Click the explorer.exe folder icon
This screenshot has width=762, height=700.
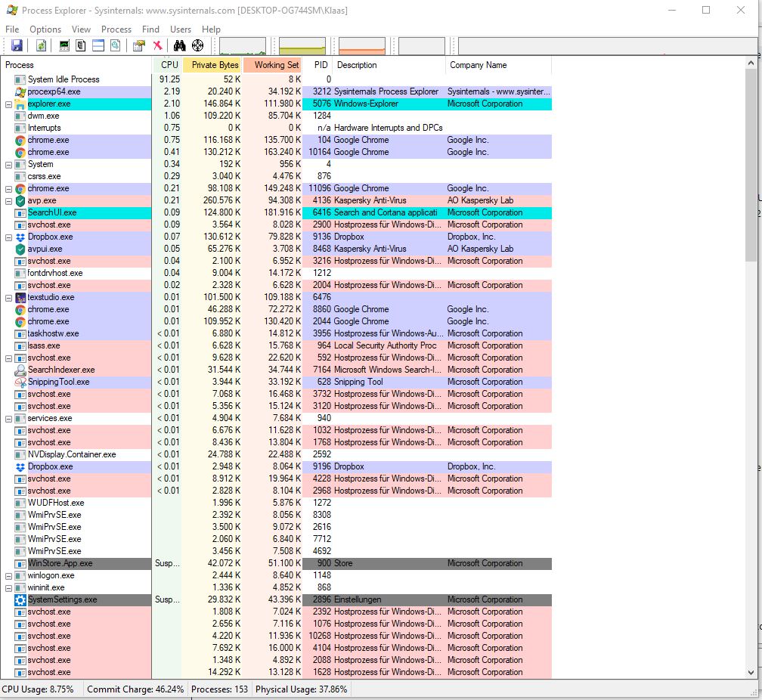(20, 104)
